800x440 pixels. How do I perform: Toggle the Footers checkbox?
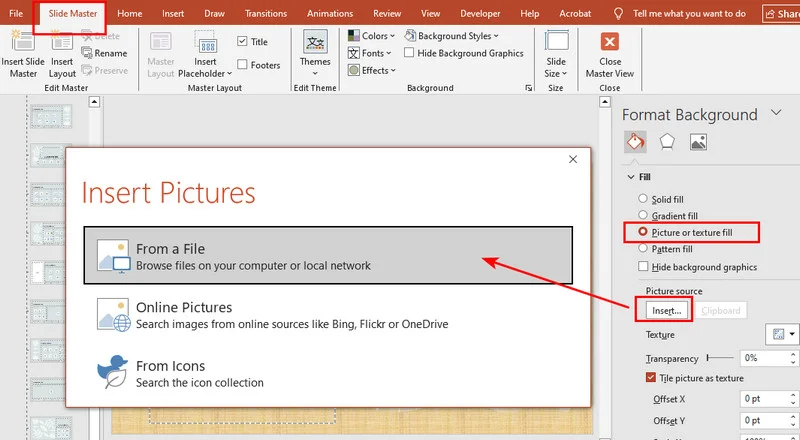point(242,64)
